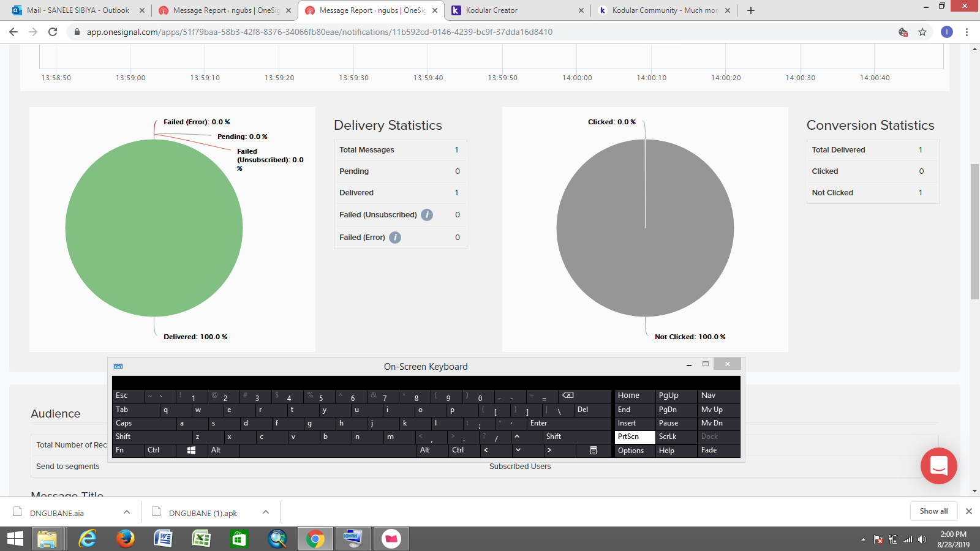The image size is (980, 551).
Task: Switch to Kodular Creator tab
Action: click(518, 10)
